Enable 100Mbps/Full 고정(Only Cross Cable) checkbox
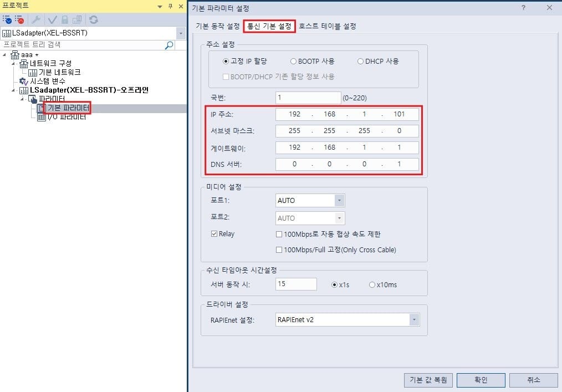Screen dimensions: 562x392 [279, 250]
